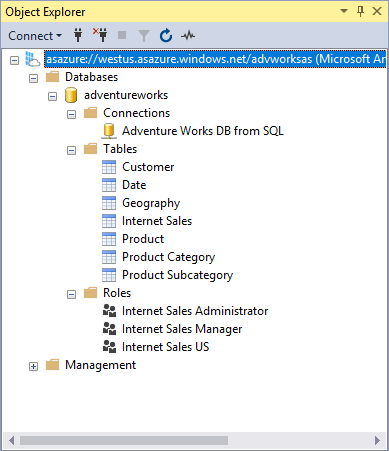Click the Internet Sales table icon
This screenshot has height=451, width=389.
tap(109, 221)
